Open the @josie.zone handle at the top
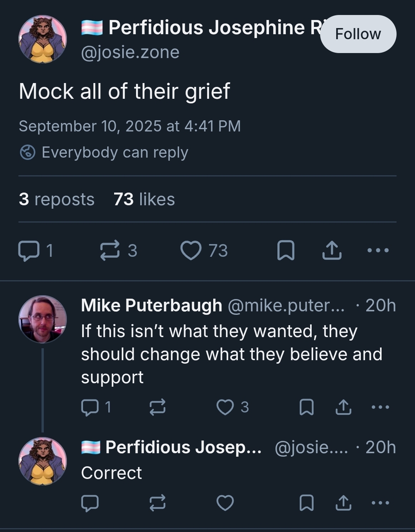 [x=130, y=52]
